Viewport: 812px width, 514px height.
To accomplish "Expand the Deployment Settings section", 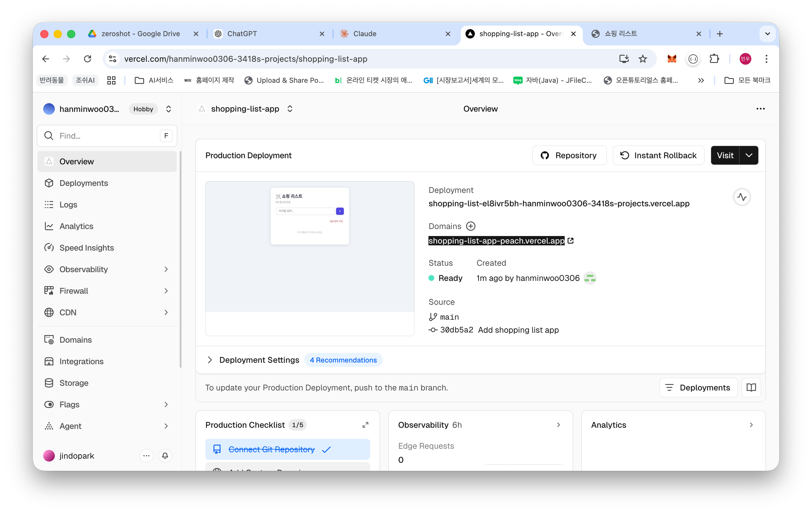I will 210,360.
